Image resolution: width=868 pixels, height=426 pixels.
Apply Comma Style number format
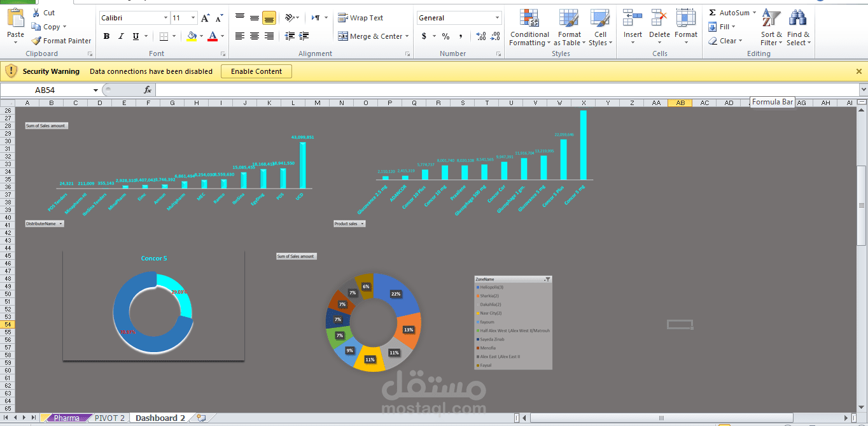pyautogui.click(x=459, y=36)
